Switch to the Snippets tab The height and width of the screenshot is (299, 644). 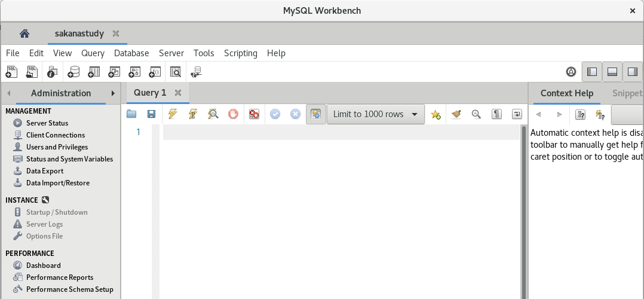point(627,93)
